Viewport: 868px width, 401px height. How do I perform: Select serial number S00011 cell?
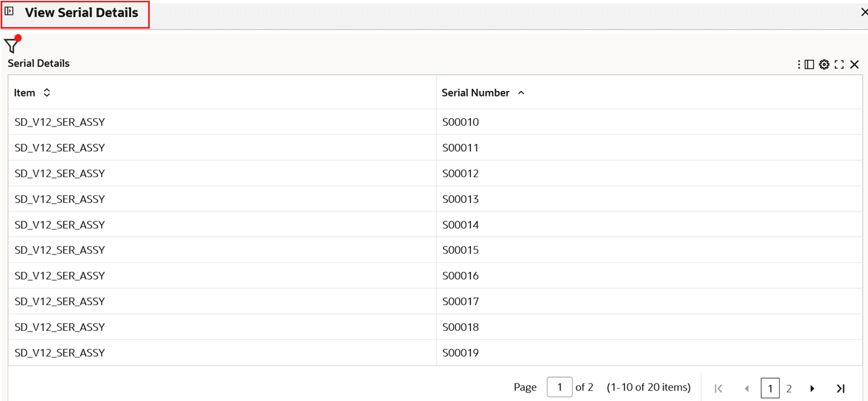click(x=649, y=148)
